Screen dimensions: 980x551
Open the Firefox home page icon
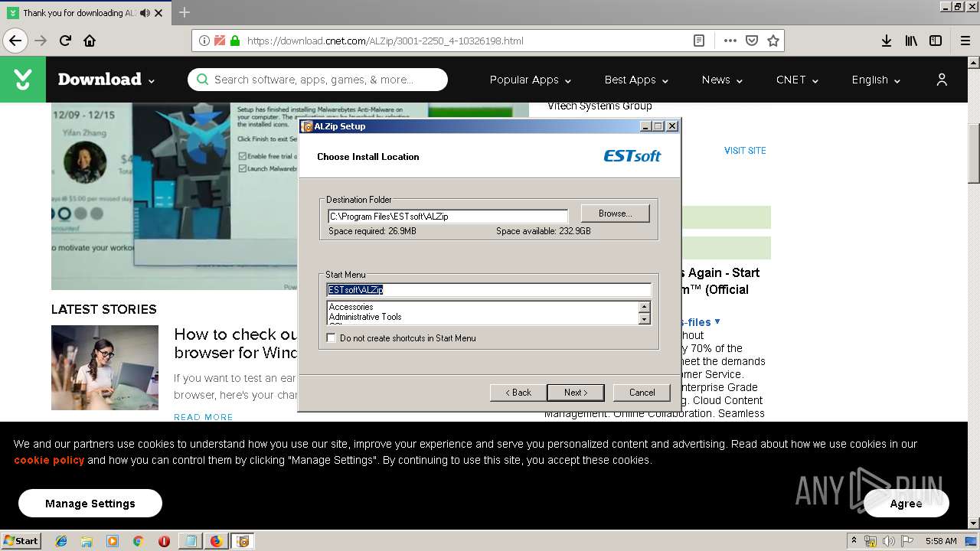pos(90,41)
